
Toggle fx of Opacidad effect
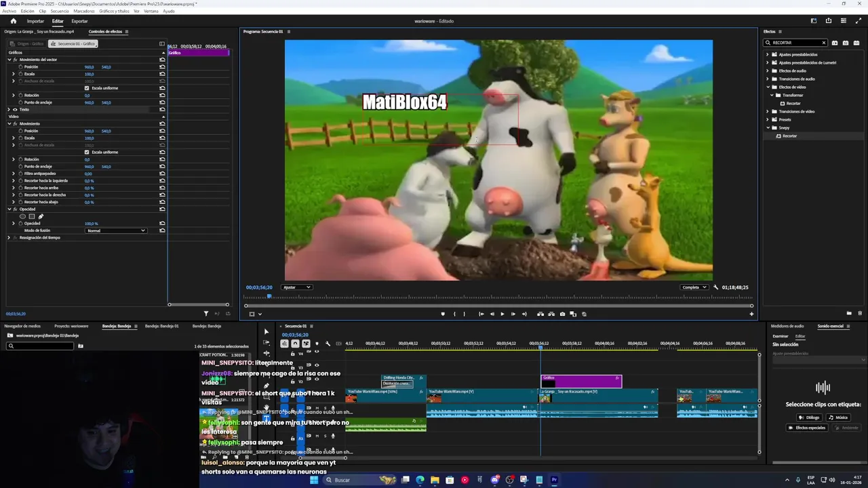pos(15,209)
